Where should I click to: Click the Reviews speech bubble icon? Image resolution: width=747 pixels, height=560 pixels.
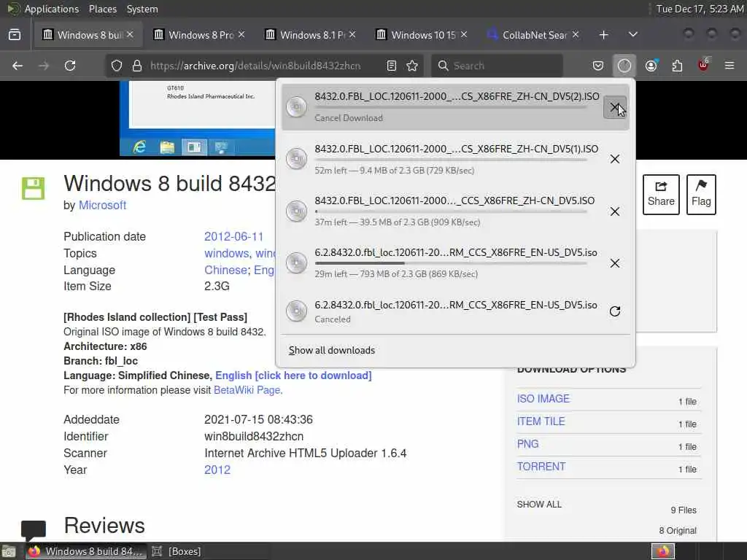point(34,530)
